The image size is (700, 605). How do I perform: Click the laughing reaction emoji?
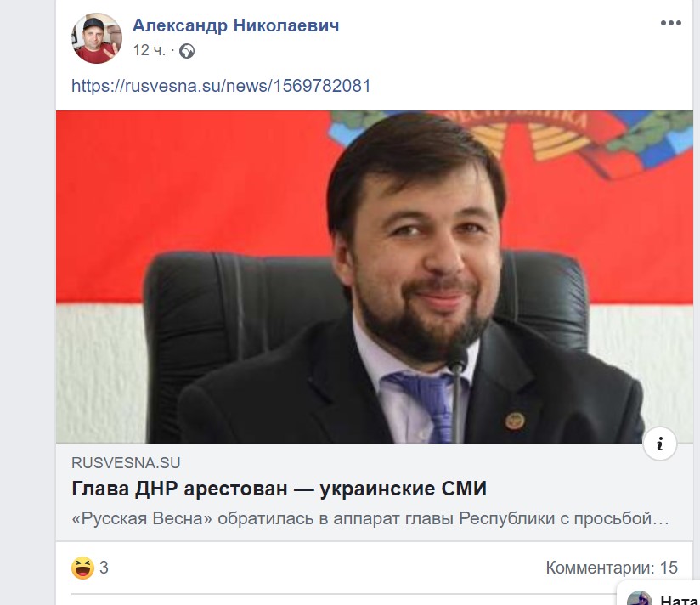[82, 568]
